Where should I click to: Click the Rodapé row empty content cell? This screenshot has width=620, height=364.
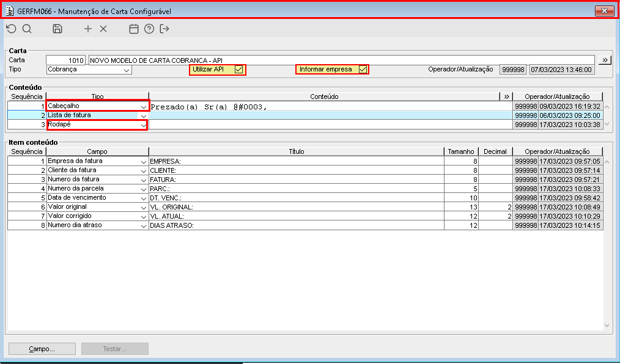pyautogui.click(x=331, y=125)
